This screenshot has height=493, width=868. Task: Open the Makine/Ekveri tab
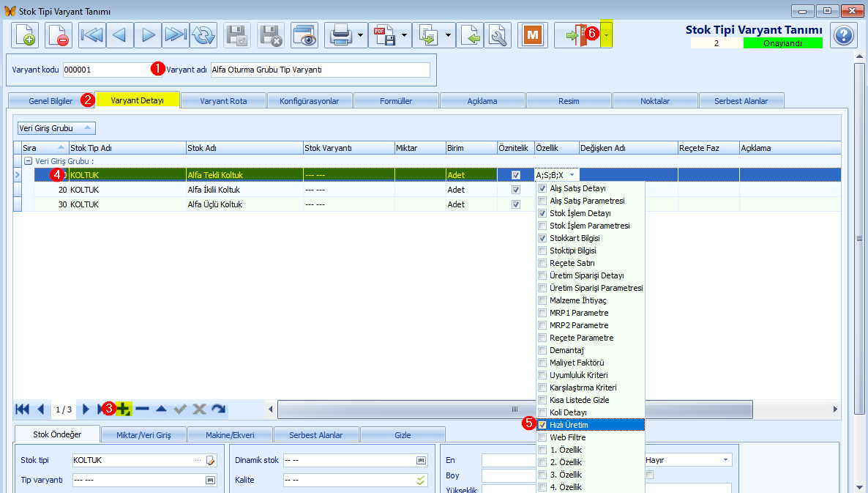click(x=231, y=435)
